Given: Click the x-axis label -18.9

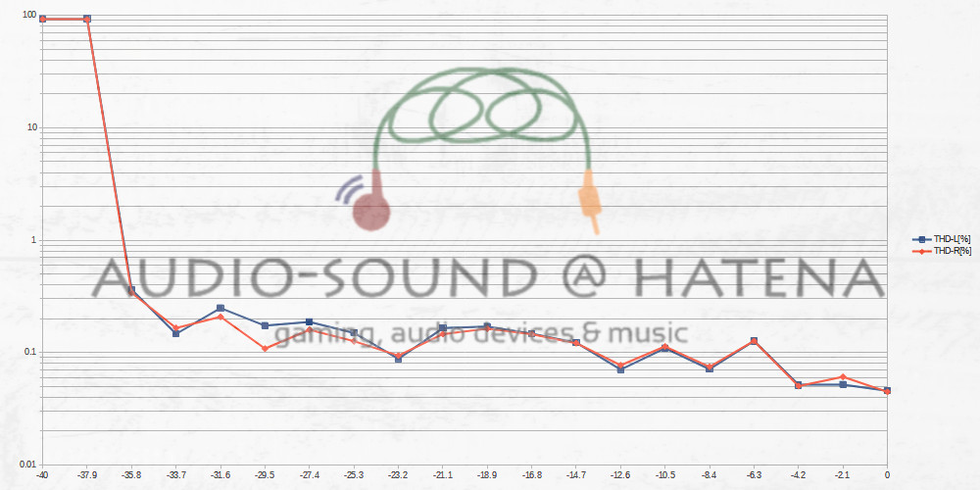Looking at the screenshot, I should [x=487, y=475].
